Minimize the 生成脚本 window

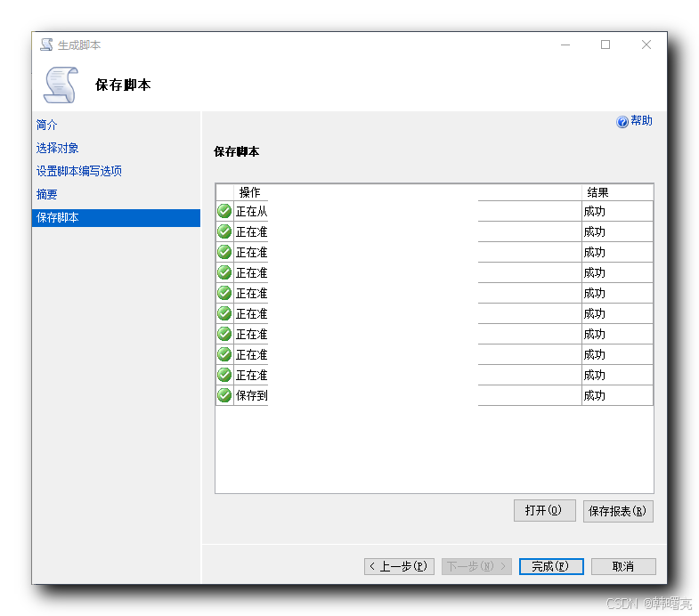point(565,45)
